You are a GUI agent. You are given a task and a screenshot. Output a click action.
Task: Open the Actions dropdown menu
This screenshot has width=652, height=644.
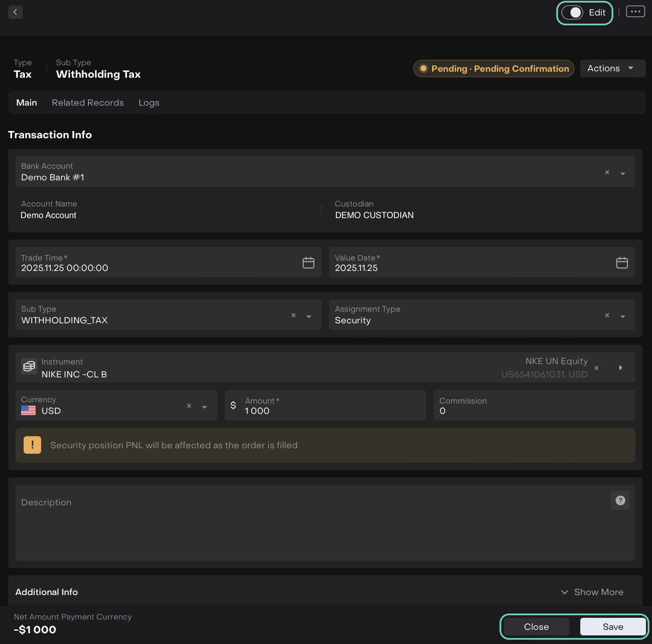(612, 69)
